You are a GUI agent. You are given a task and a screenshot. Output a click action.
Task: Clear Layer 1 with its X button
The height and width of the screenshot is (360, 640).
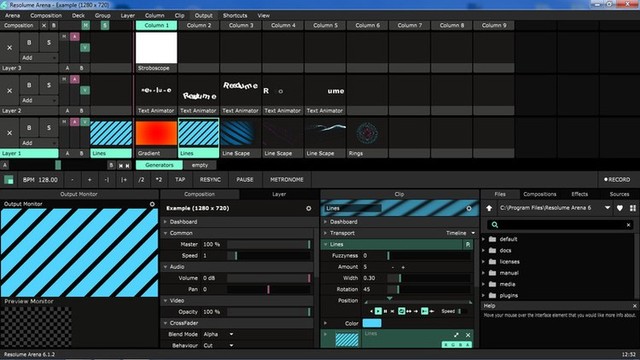pyautogui.click(x=9, y=133)
